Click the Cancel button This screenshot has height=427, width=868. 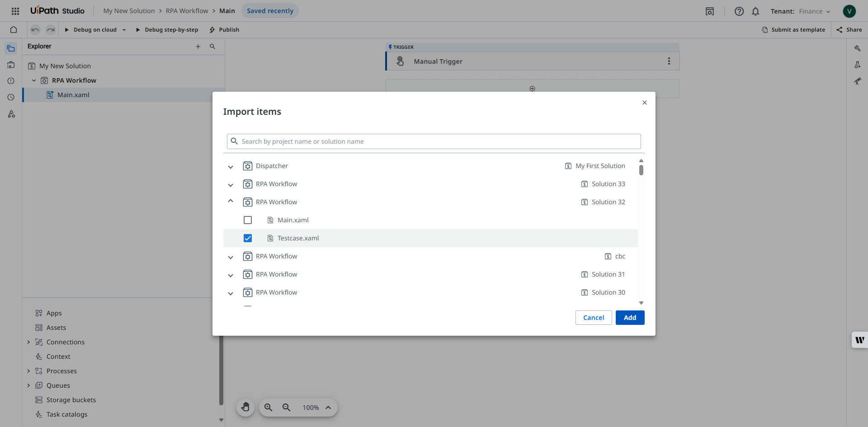pos(593,318)
